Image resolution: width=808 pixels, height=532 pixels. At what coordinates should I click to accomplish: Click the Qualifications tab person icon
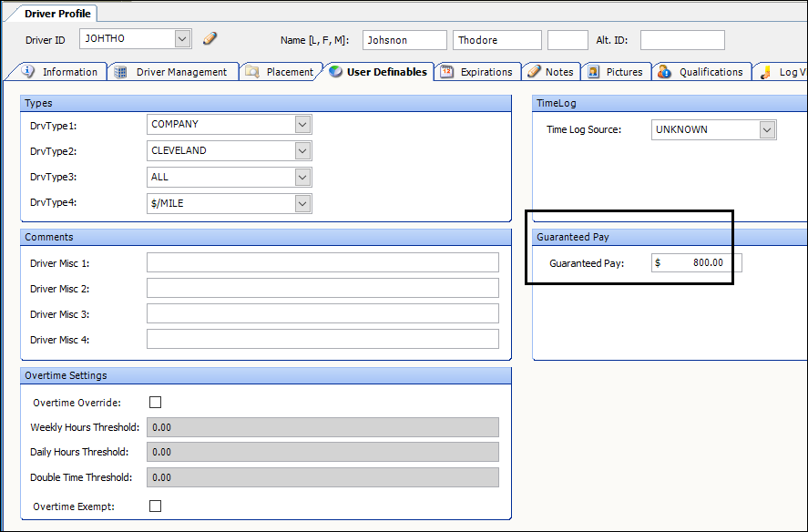(x=664, y=72)
